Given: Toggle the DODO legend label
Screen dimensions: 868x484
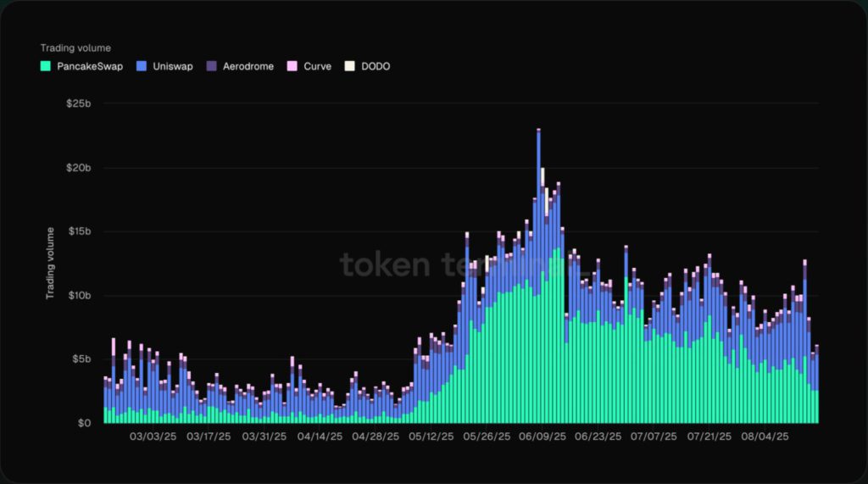Looking at the screenshot, I should point(376,66).
